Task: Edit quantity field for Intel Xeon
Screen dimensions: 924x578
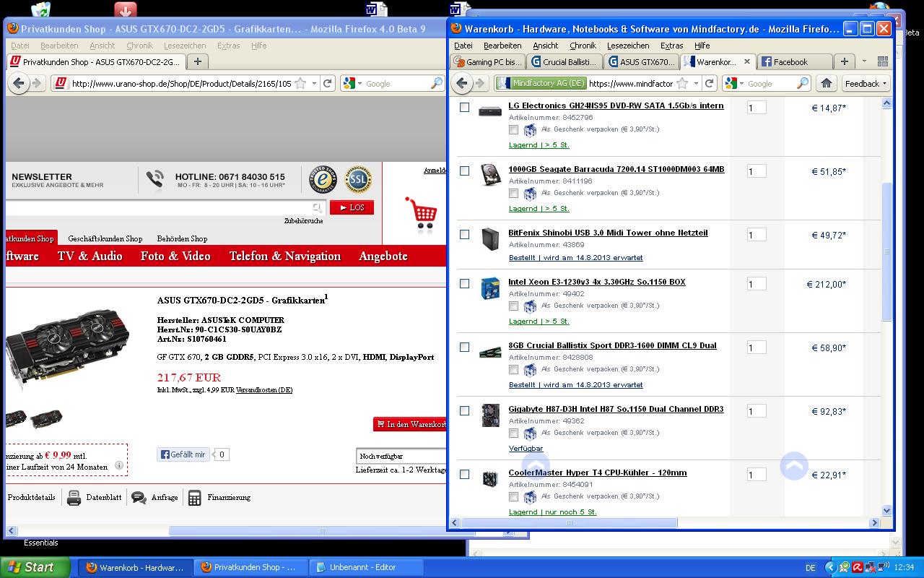Action: 757,284
